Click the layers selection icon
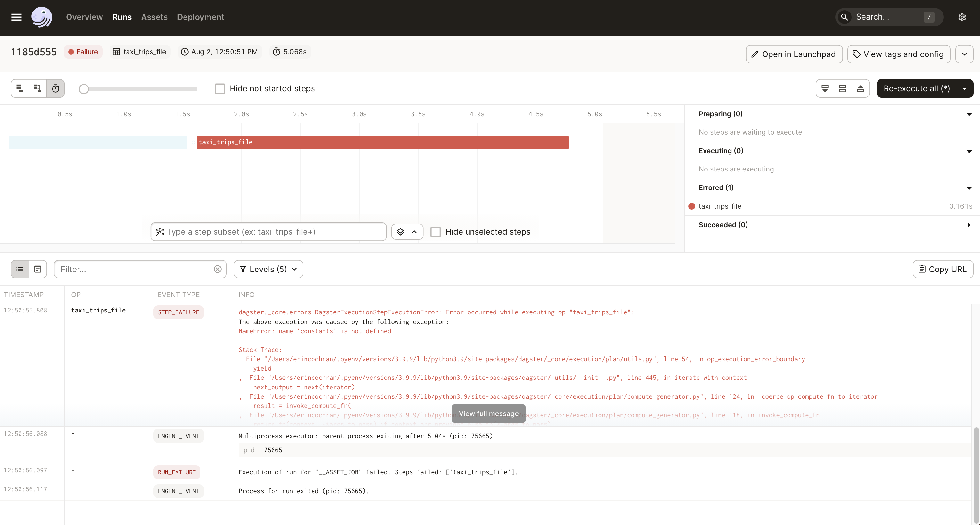The image size is (980, 525). click(400, 232)
